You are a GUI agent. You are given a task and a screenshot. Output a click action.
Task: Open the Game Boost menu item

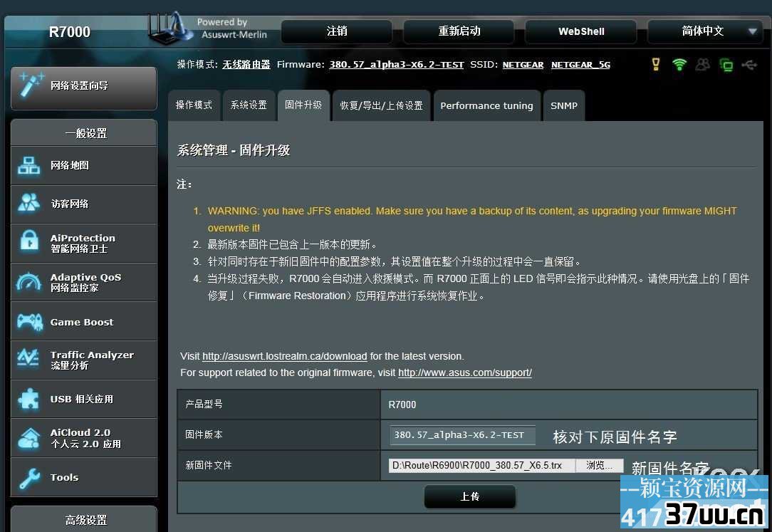tap(84, 322)
